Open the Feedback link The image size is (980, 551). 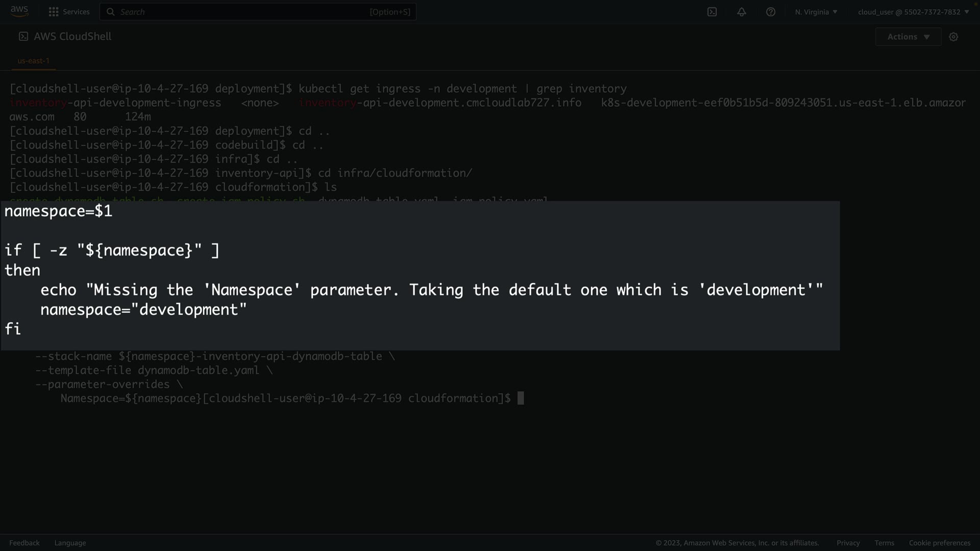pyautogui.click(x=24, y=543)
